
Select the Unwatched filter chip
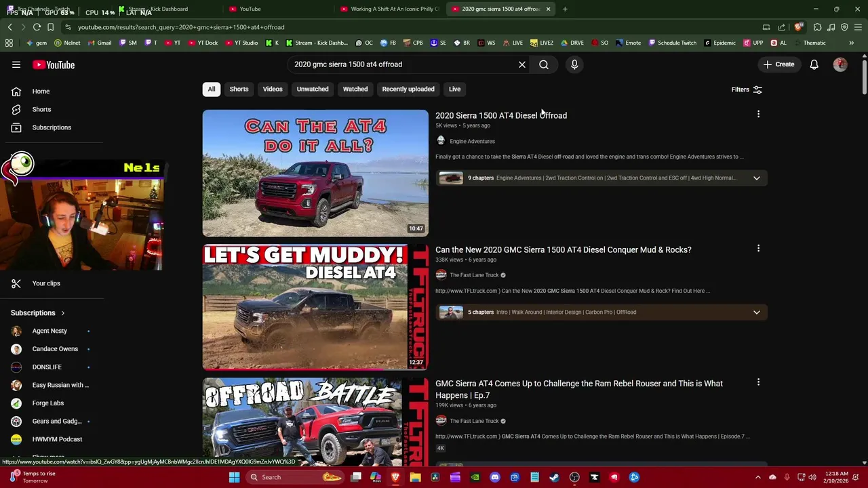[x=313, y=89]
